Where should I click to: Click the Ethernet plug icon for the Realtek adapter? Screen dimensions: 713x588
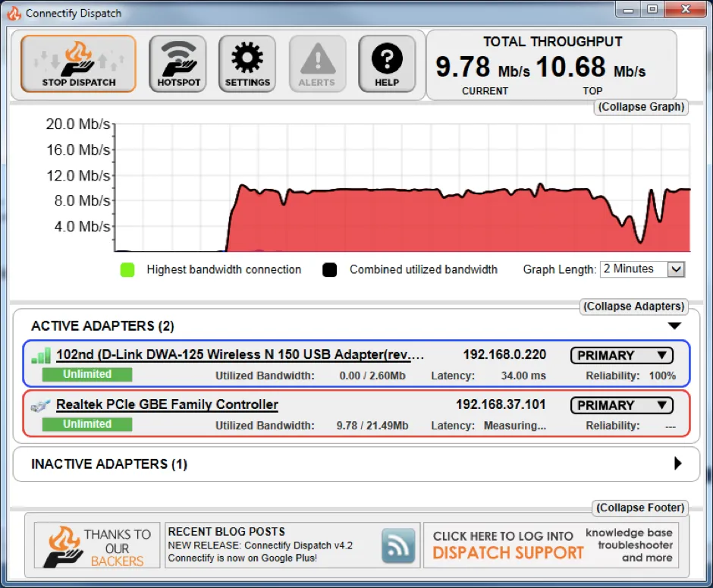[x=40, y=406]
